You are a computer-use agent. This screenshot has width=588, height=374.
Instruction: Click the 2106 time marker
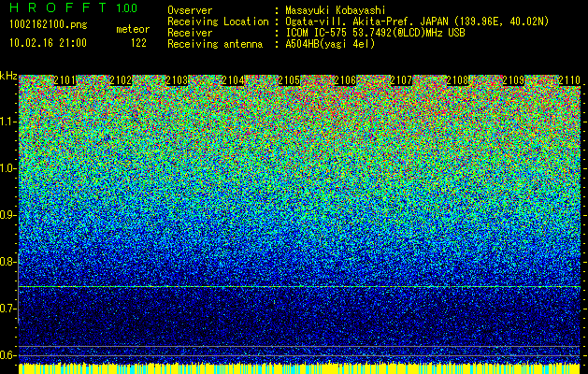[x=345, y=80]
